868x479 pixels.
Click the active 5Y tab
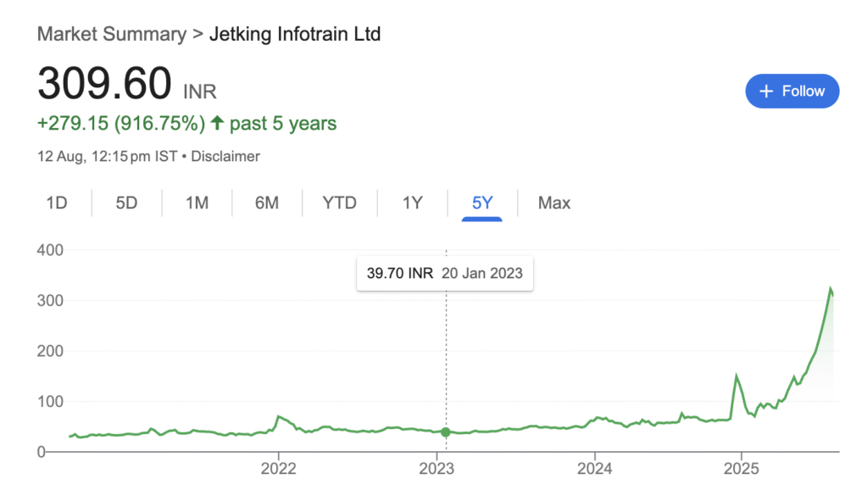click(482, 203)
